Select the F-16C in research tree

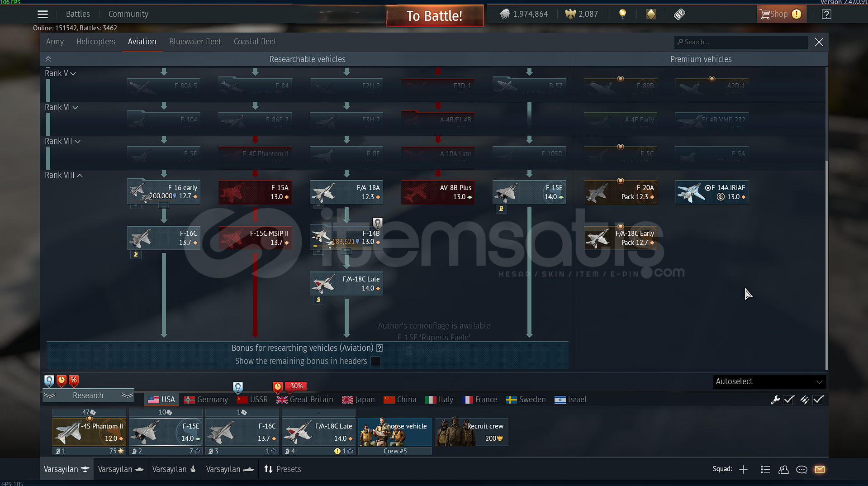(x=164, y=238)
